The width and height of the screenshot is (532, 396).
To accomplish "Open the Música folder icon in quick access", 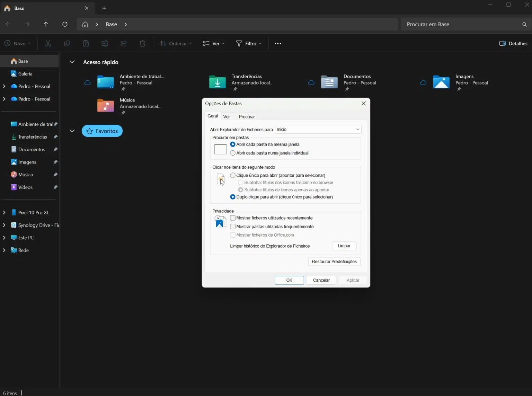I will 106,105.
